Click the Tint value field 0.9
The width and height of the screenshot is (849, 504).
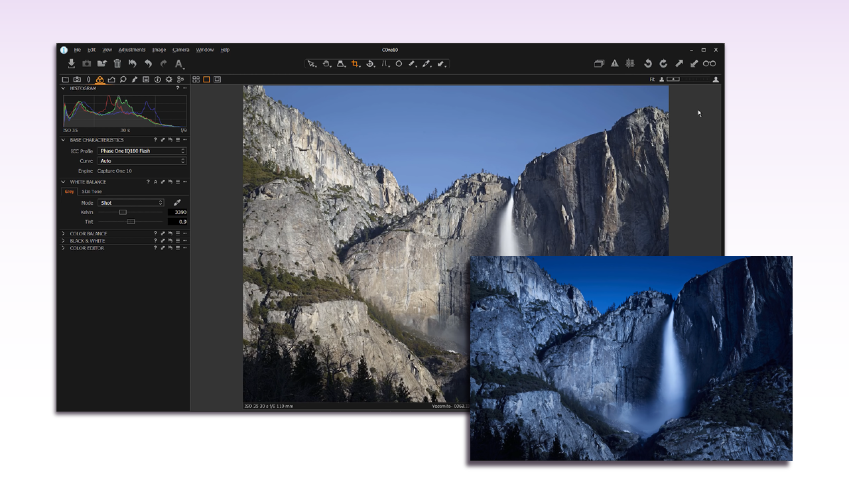tap(177, 221)
